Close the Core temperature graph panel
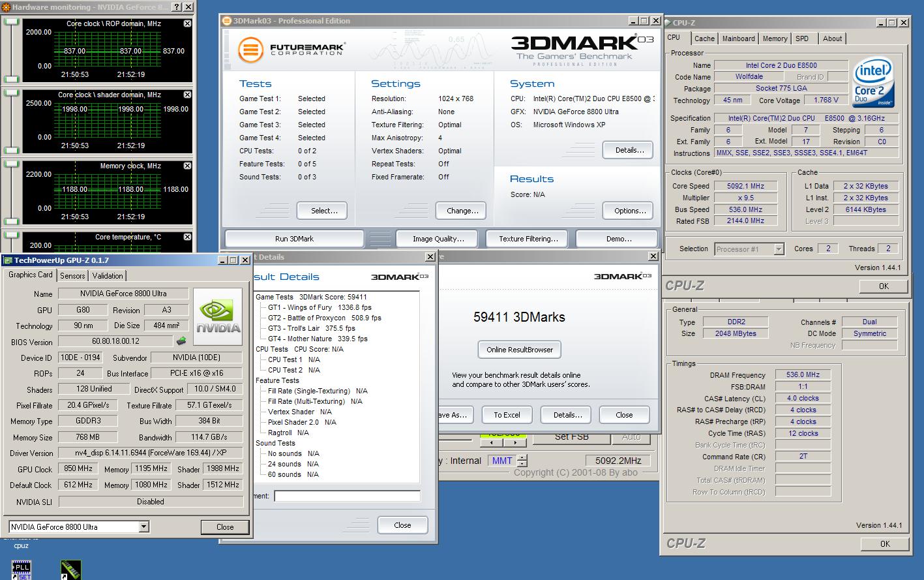 coord(188,237)
